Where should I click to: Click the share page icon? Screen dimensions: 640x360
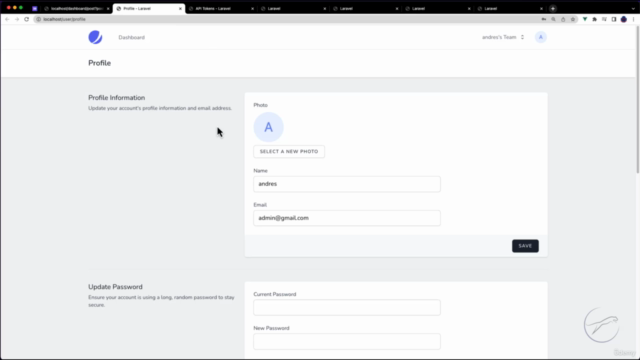[563, 19]
